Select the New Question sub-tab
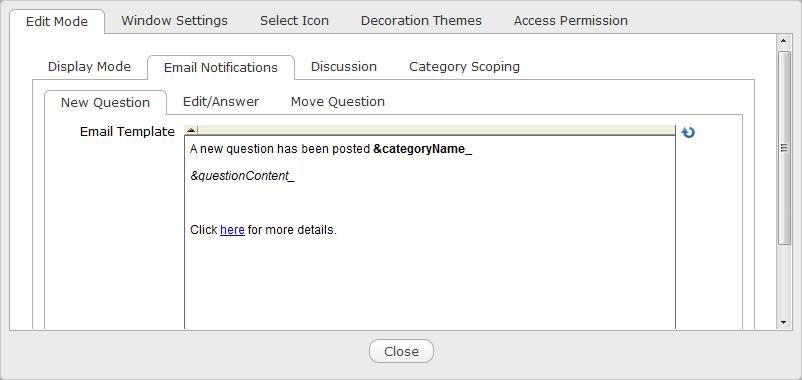Image resolution: width=802 pixels, height=380 pixels. (x=105, y=102)
